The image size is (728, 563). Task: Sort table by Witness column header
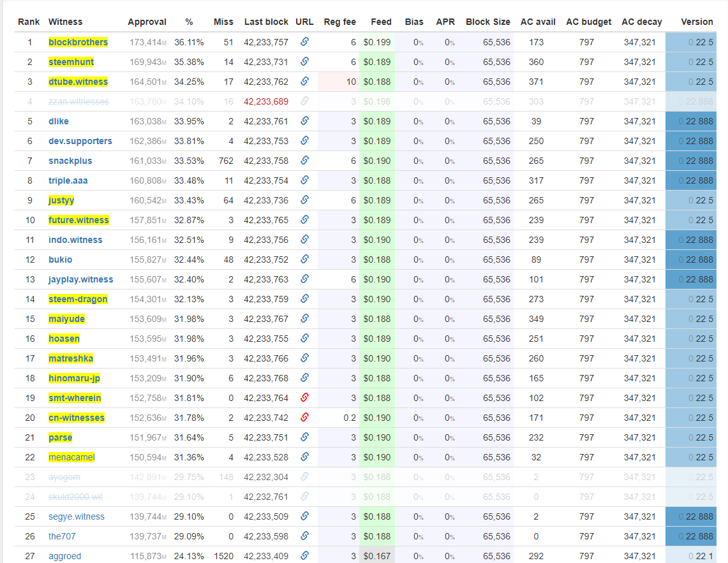click(65, 22)
